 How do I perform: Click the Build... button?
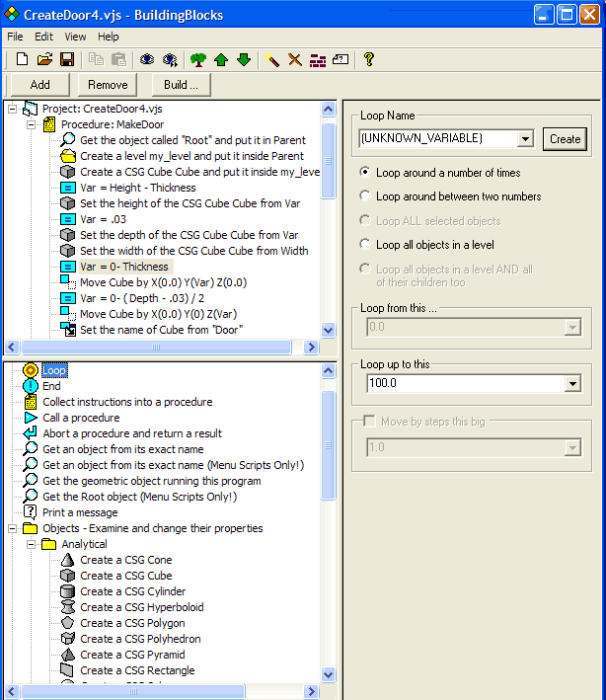[181, 85]
